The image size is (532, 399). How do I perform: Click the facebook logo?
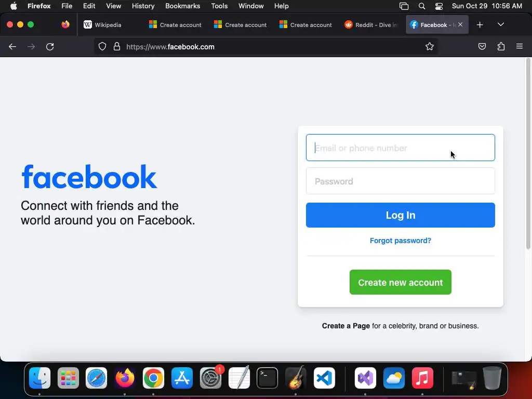[89, 177]
